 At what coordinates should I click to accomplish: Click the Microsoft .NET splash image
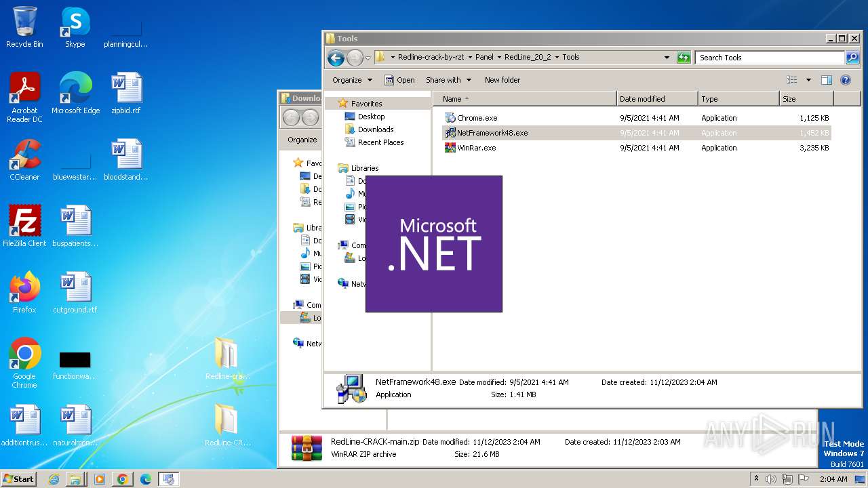pos(434,244)
